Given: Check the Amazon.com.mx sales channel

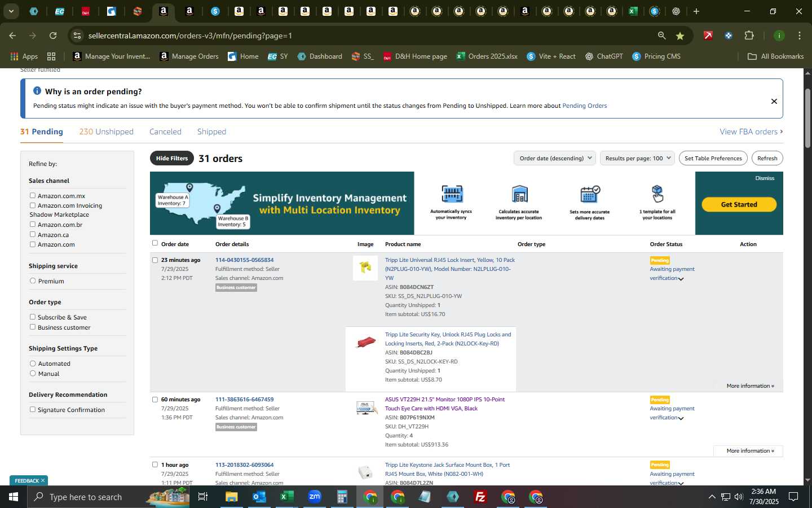Looking at the screenshot, I should tap(33, 195).
